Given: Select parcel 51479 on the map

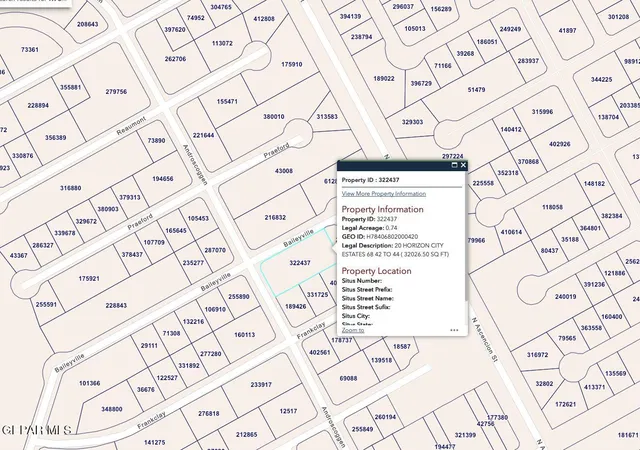Looking at the screenshot, I should point(476,89).
